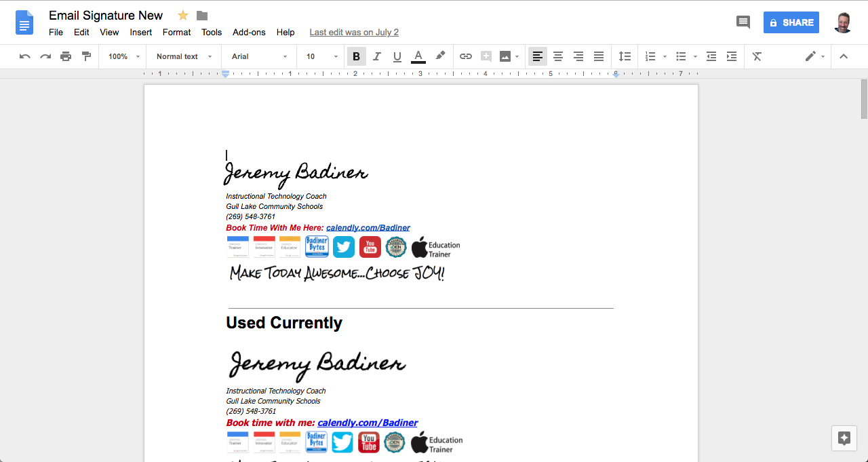868x462 pixels.
Task: Decrease paragraph indent
Action: pos(711,56)
